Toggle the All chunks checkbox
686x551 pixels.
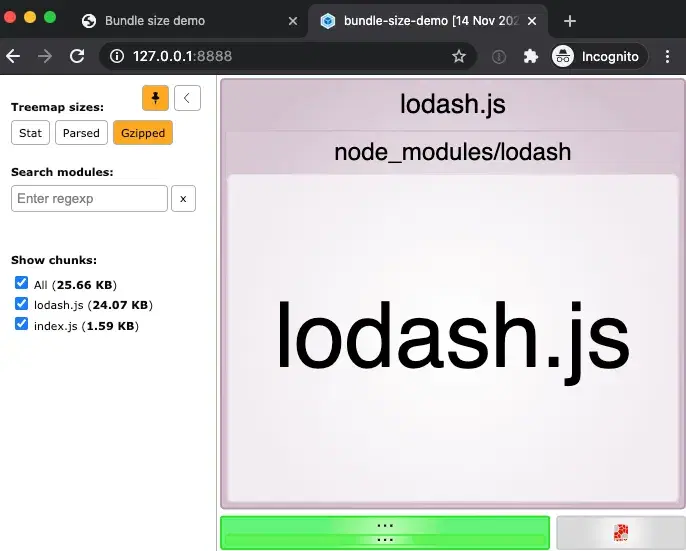[x=21, y=283]
